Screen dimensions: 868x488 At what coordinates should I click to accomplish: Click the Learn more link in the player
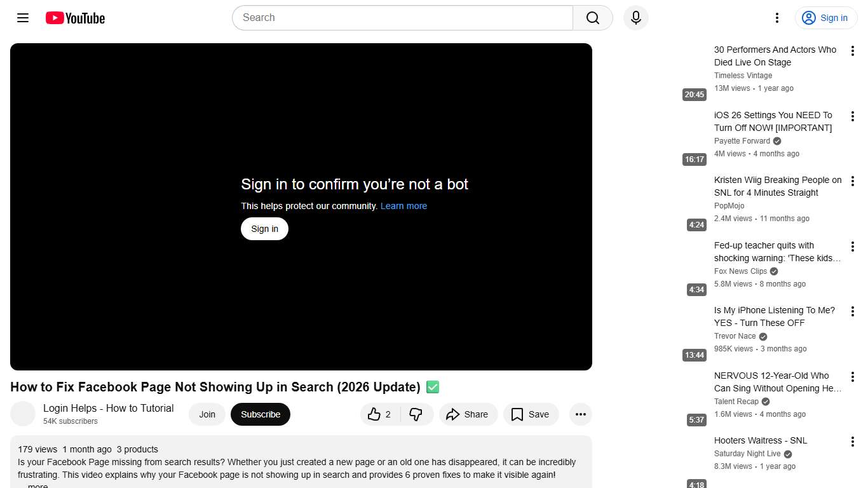[x=403, y=205]
